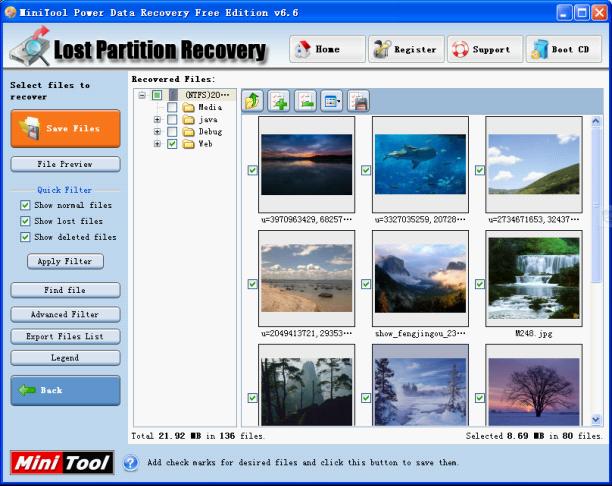Image resolution: width=612 pixels, height=486 pixels.
Task: Click the help question mark icon
Action: coord(131,463)
